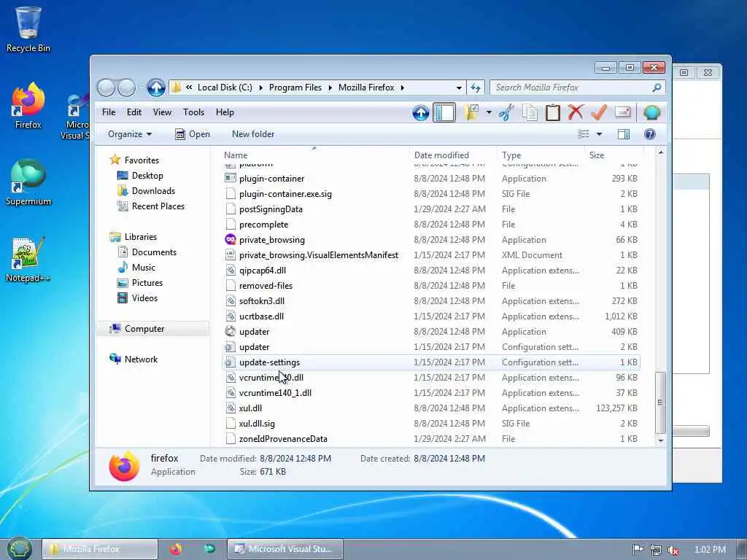Image resolution: width=747 pixels, height=560 pixels.
Task: Sort by the Size column header
Action: coord(614,155)
